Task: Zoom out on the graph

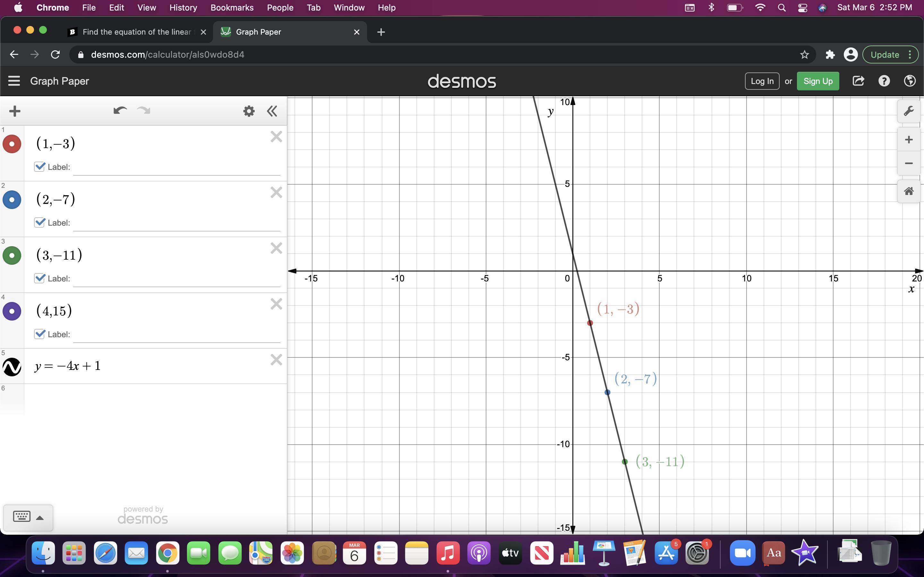Action: pyautogui.click(x=908, y=163)
